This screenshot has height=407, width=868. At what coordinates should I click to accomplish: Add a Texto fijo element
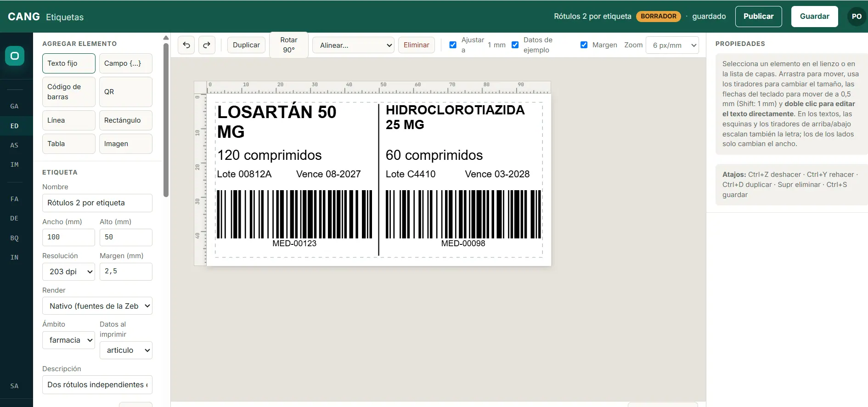pyautogui.click(x=69, y=63)
